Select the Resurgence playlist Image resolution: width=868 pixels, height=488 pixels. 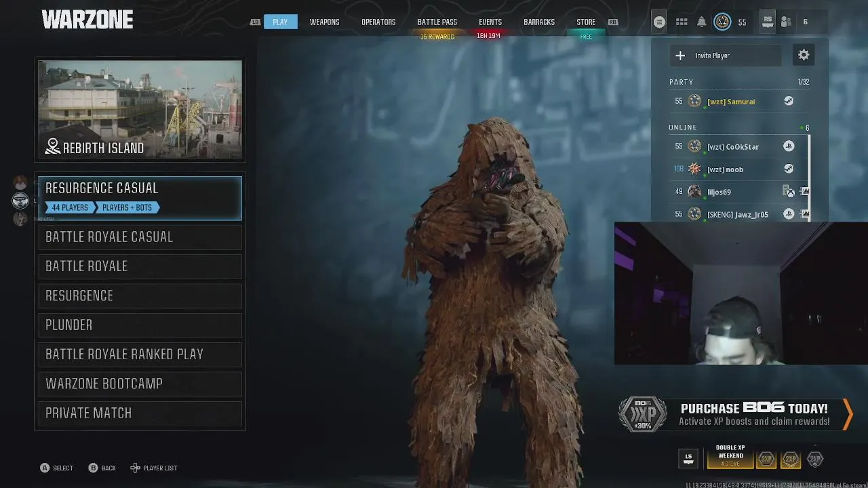(140, 296)
